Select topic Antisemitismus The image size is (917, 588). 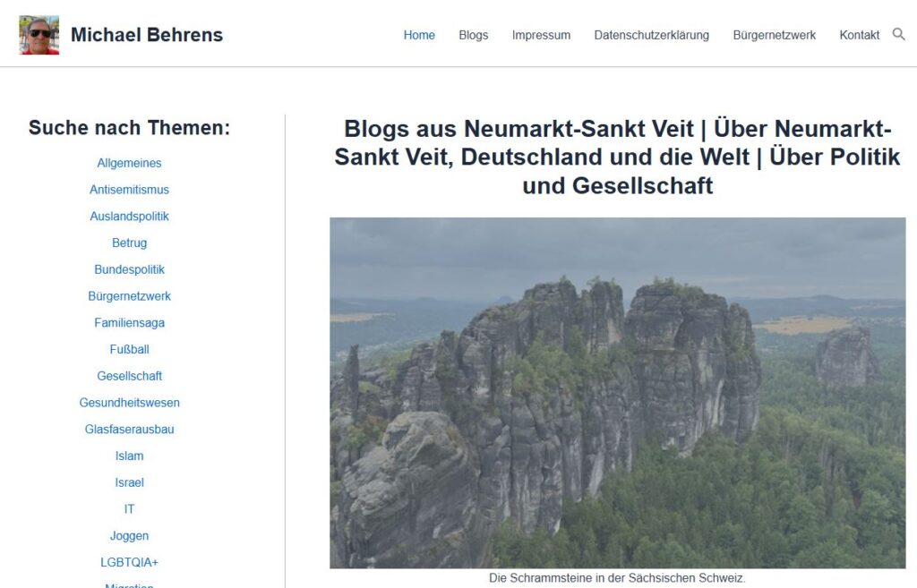click(x=129, y=190)
